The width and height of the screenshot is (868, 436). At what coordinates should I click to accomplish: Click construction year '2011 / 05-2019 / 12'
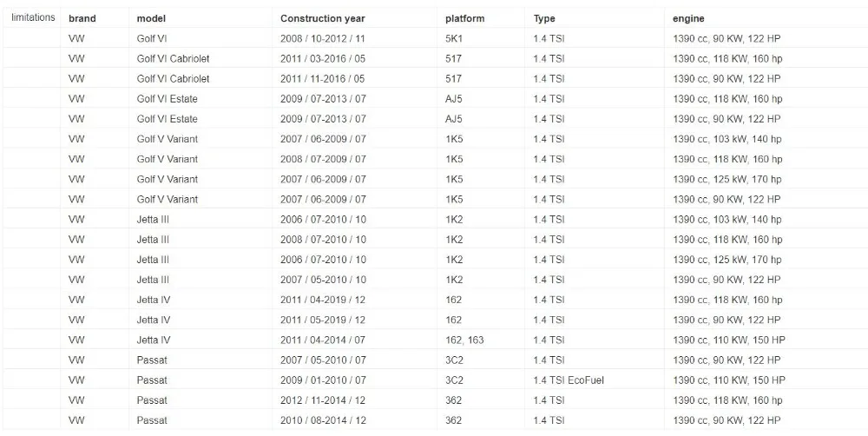coord(323,320)
